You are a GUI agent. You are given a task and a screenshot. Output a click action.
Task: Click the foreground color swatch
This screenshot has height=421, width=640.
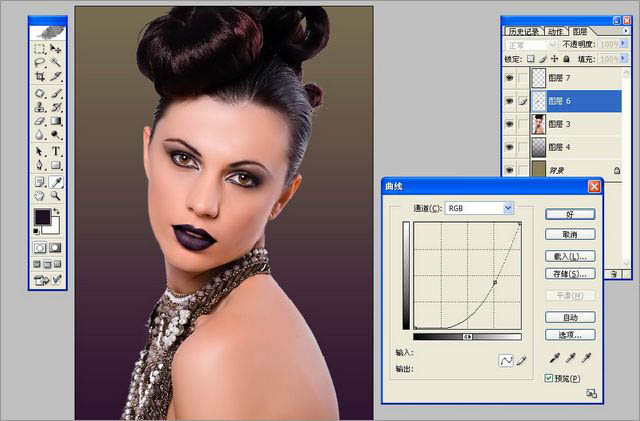(43, 216)
